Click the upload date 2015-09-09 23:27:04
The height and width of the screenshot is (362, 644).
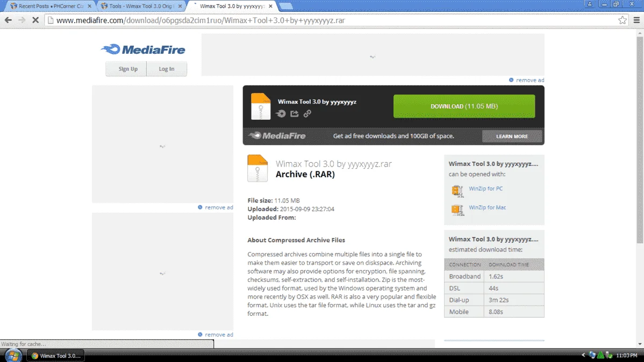[x=307, y=209]
